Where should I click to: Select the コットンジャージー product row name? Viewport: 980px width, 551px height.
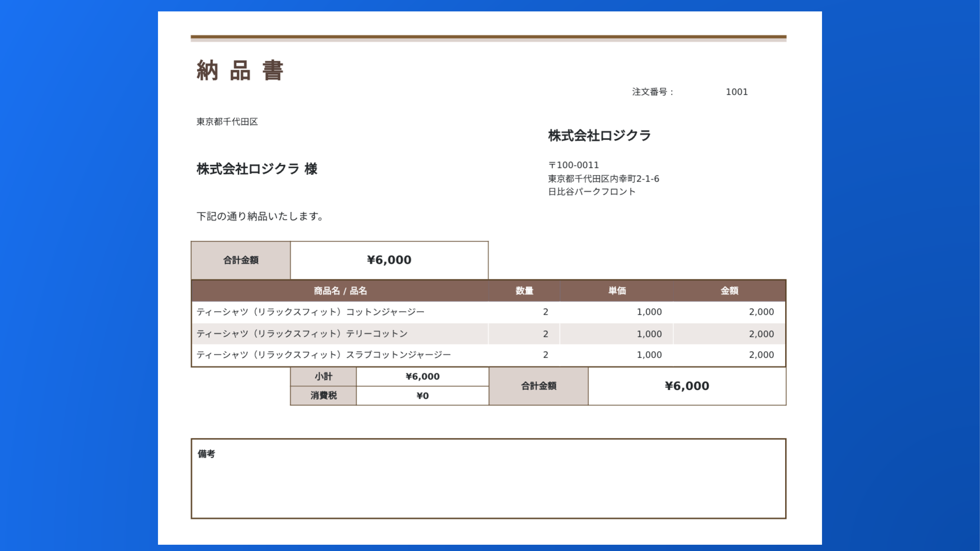[x=310, y=312]
